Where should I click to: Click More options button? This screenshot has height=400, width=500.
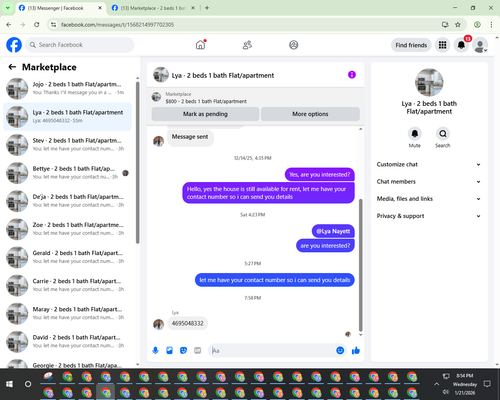click(310, 114)
